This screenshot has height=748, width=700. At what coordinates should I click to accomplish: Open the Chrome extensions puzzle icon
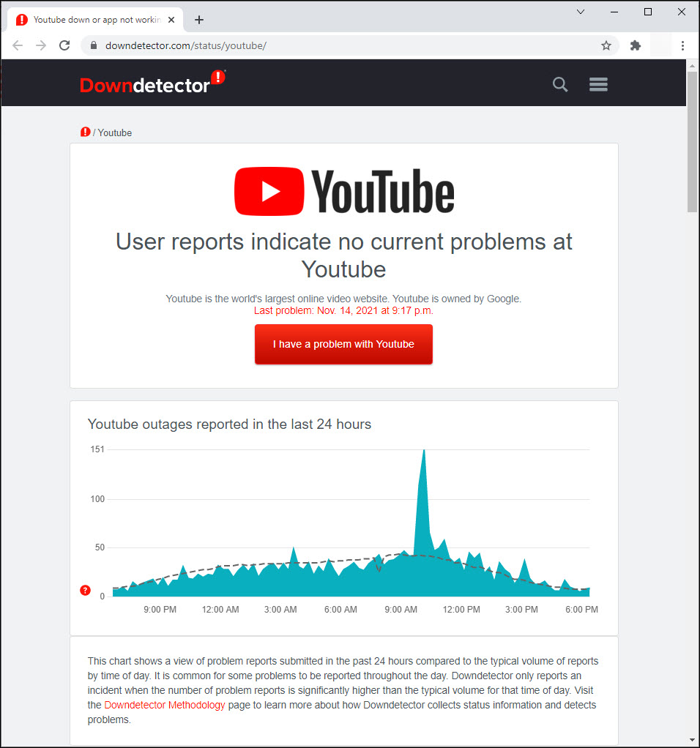635,45
